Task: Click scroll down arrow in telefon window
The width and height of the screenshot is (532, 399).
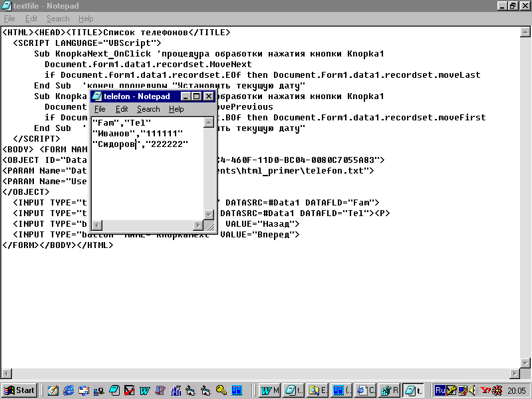Action: 209,214
